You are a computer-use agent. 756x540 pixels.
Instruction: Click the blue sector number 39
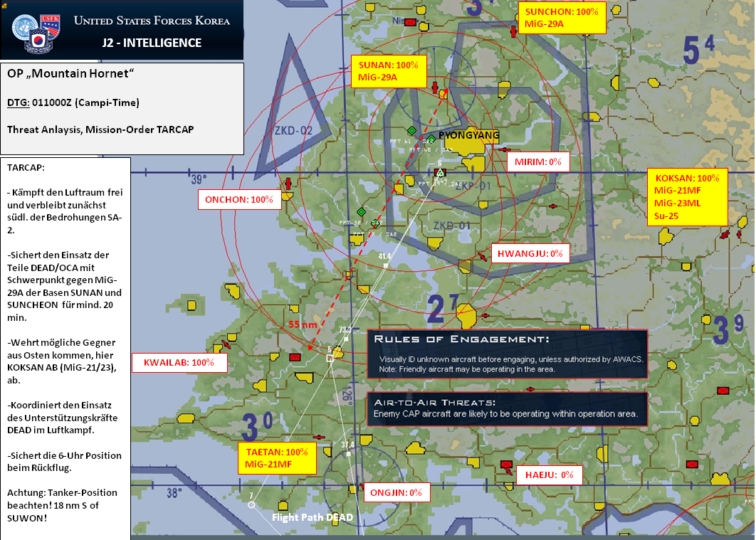[728, 329]
